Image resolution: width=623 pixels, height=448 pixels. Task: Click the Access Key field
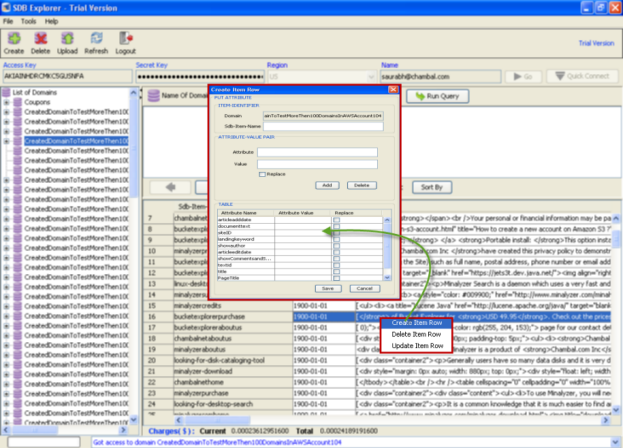point(67,76)
